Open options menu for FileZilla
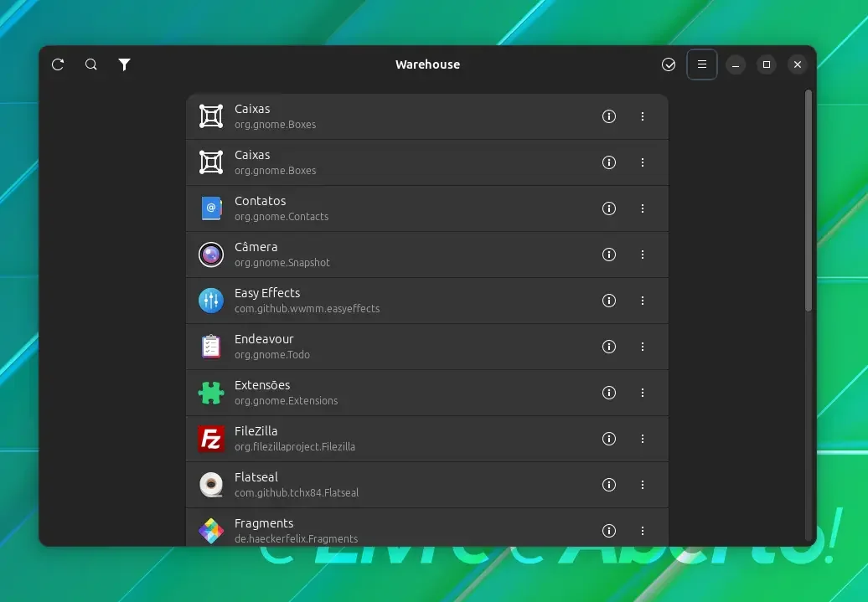 tap(642, 439)
